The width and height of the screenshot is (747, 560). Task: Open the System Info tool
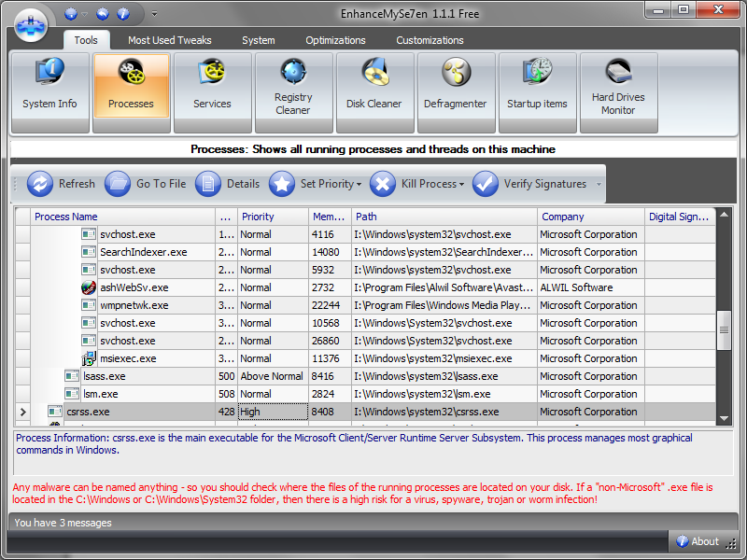point(49,91)
